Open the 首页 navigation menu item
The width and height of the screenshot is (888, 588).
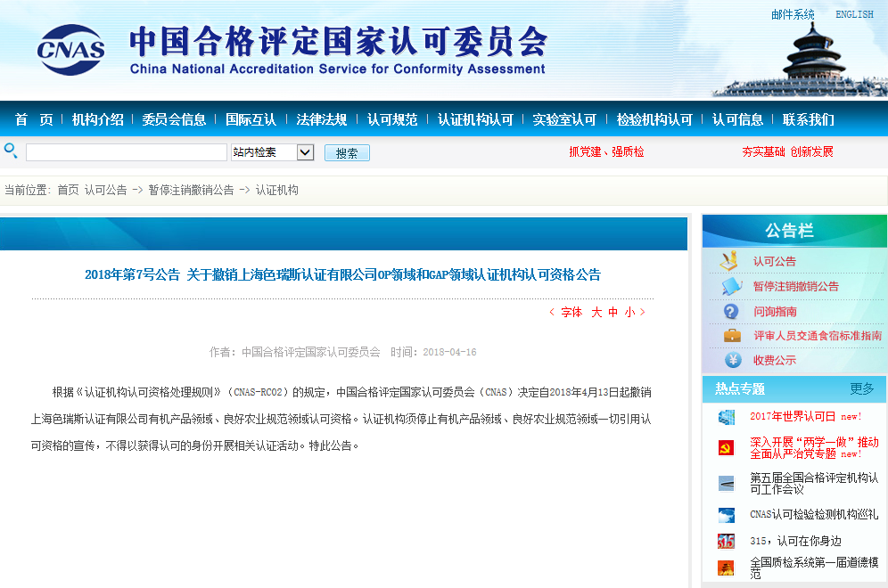[33, 119]
